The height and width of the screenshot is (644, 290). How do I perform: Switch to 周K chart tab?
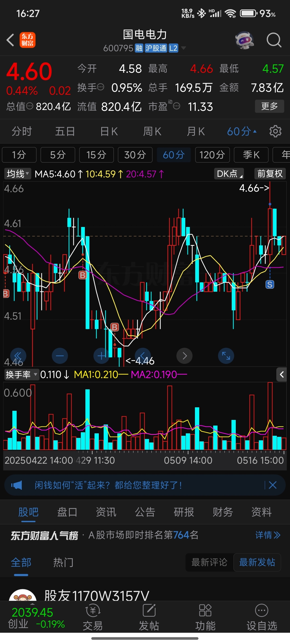pos(152,131)
